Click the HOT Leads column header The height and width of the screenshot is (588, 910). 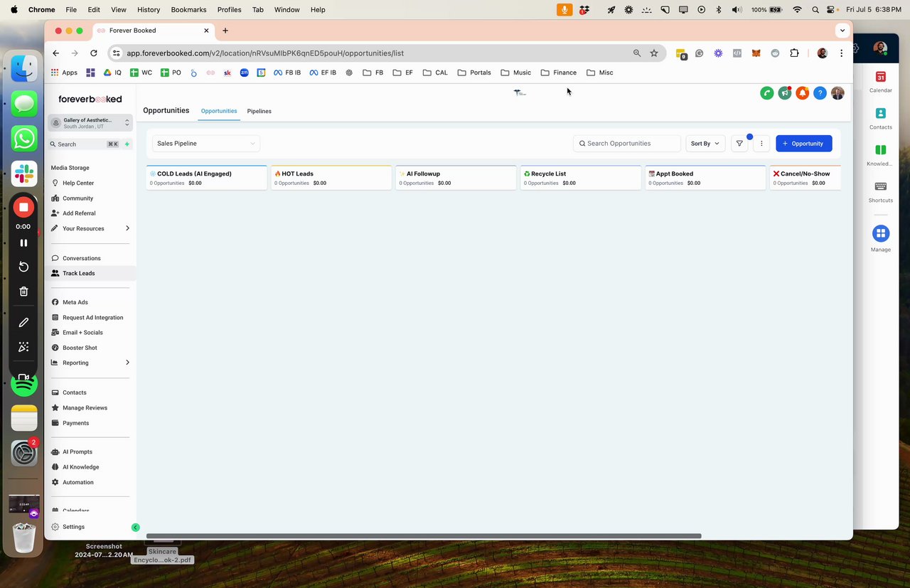coord(331,178)
